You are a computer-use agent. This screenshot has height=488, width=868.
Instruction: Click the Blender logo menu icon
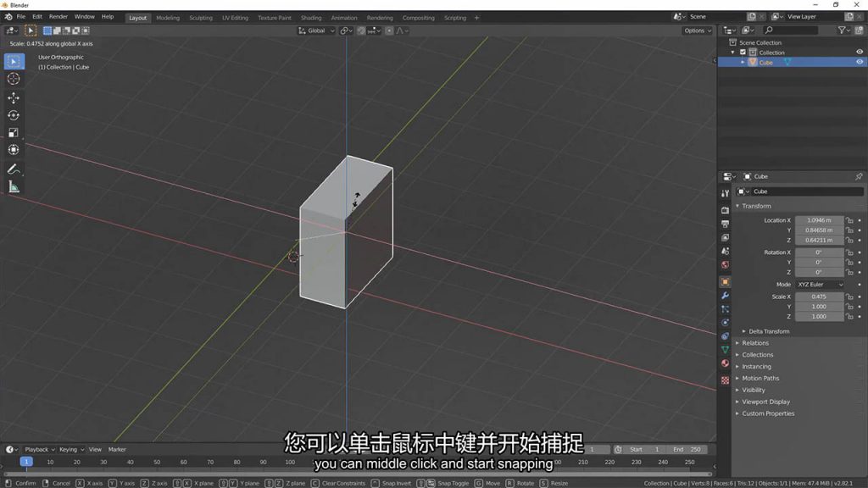click(x=8, y=17)
